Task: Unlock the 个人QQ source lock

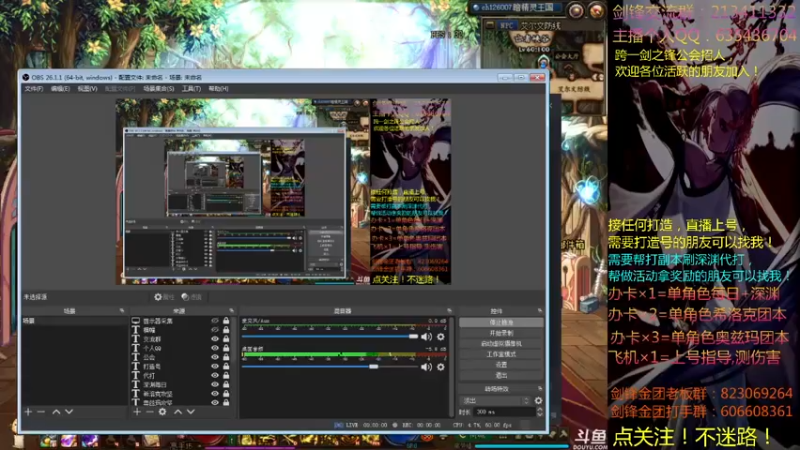Action: click(x=226, y=348)
